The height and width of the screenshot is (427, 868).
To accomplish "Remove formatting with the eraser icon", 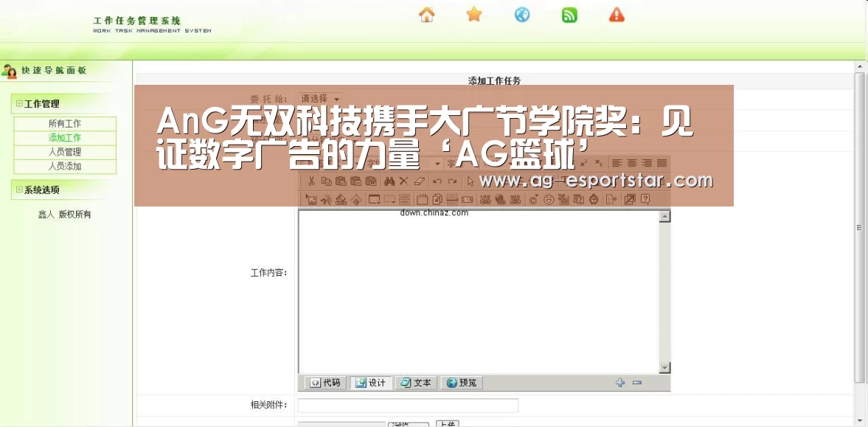I will pos(420,181).
